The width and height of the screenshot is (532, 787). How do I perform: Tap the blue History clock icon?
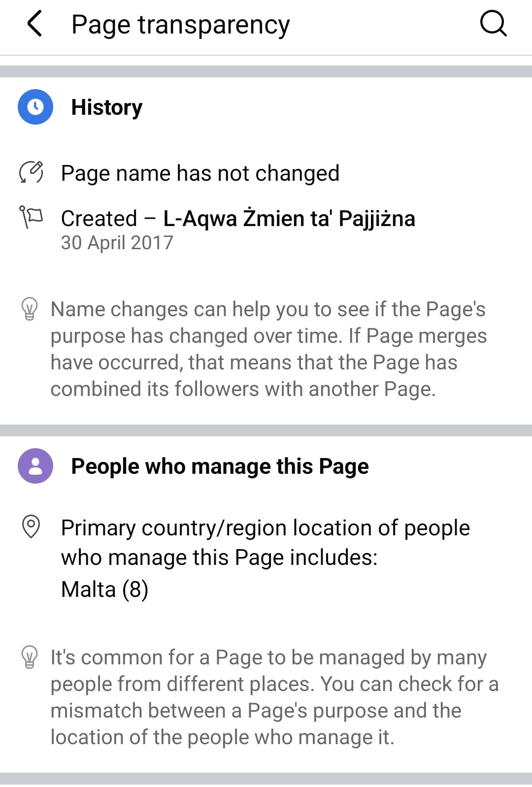click(35, 107)
